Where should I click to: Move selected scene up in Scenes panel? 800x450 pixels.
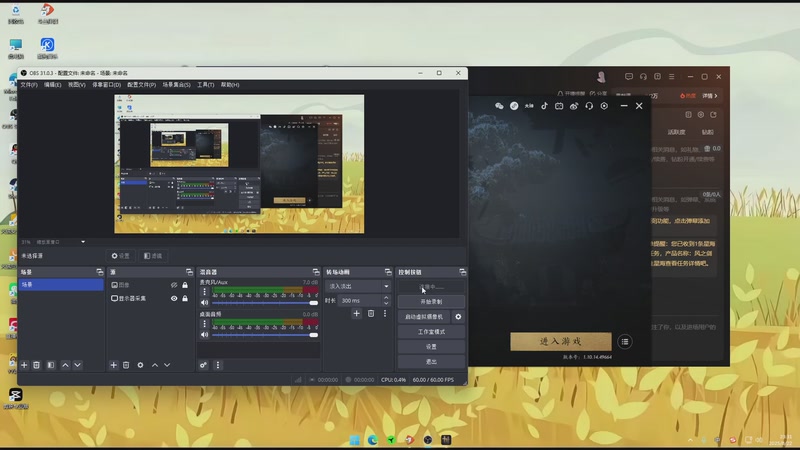[x=65, y=365]
